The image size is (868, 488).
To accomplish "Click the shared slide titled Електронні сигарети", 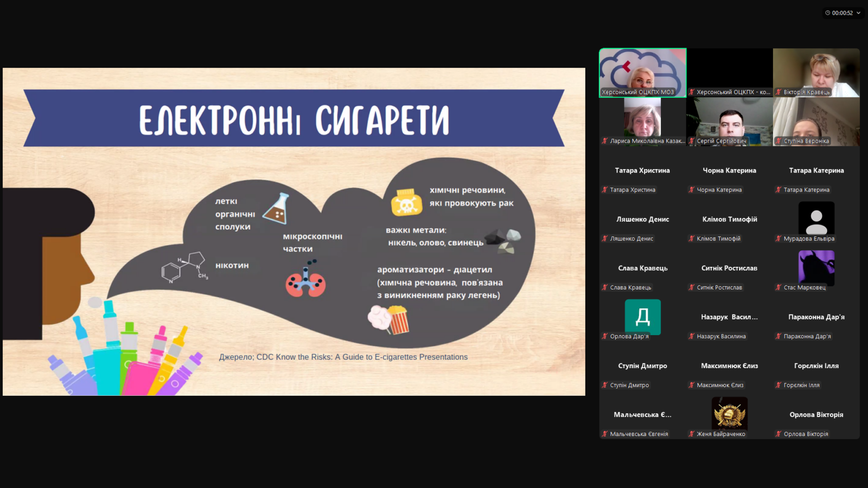I will 293,232.
